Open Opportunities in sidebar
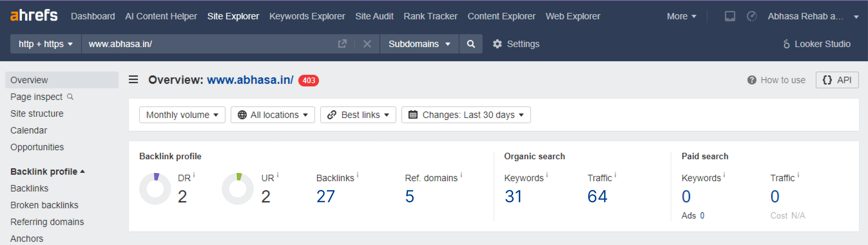Image resolution: width=868 pixels, height=245 pixels. point(37,147)
